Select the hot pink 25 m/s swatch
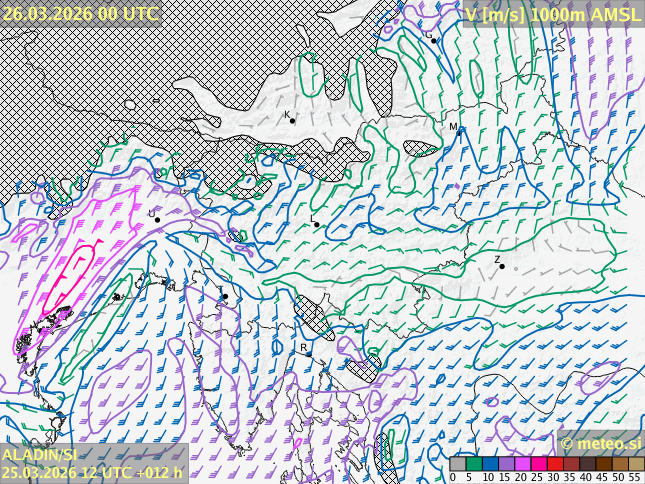This screenshot has height=484, width=645. pos(538,464)
